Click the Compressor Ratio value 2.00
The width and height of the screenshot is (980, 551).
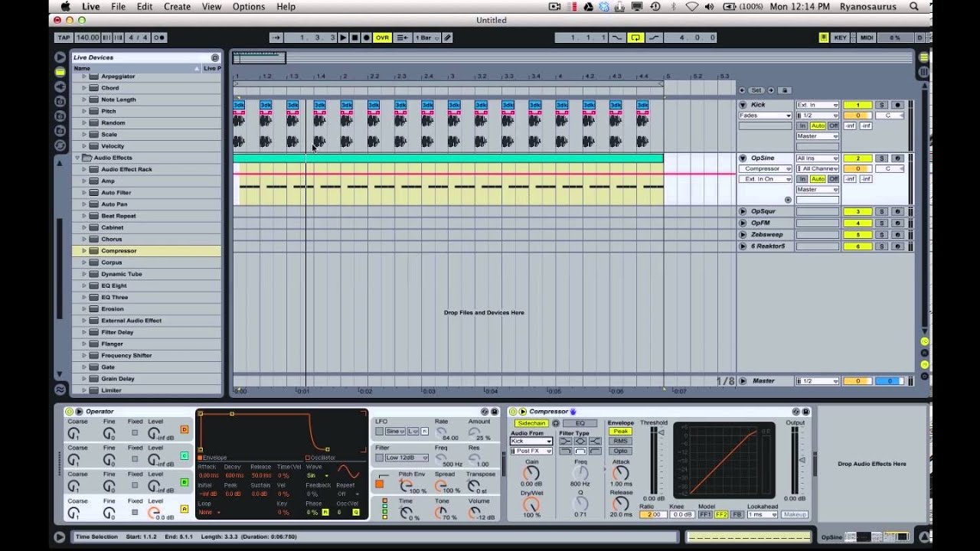pos(653,515)
